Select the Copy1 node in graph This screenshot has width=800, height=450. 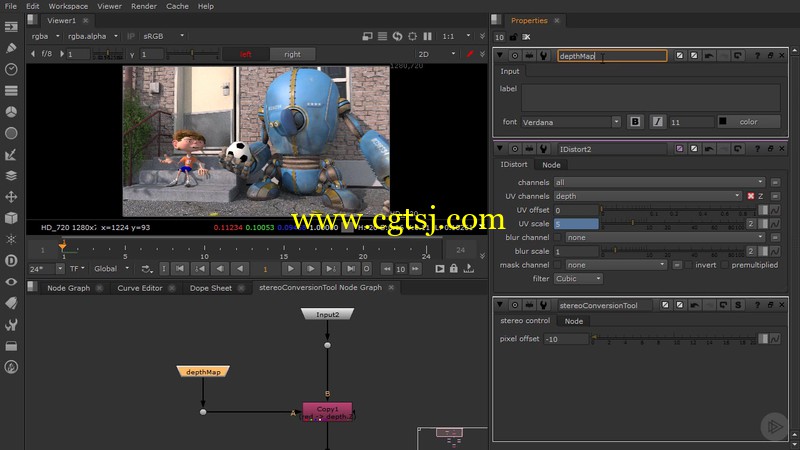(x=327, y=412)
